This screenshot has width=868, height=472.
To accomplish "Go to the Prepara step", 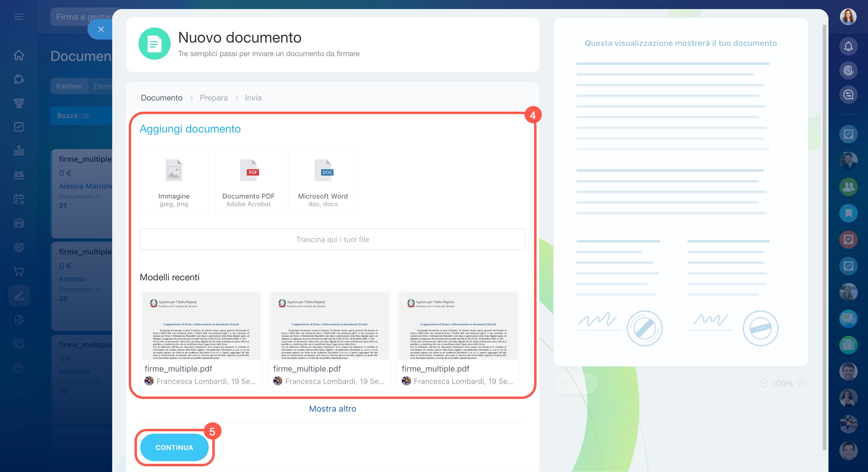I will pyautogui.click(x=214, y=98).
